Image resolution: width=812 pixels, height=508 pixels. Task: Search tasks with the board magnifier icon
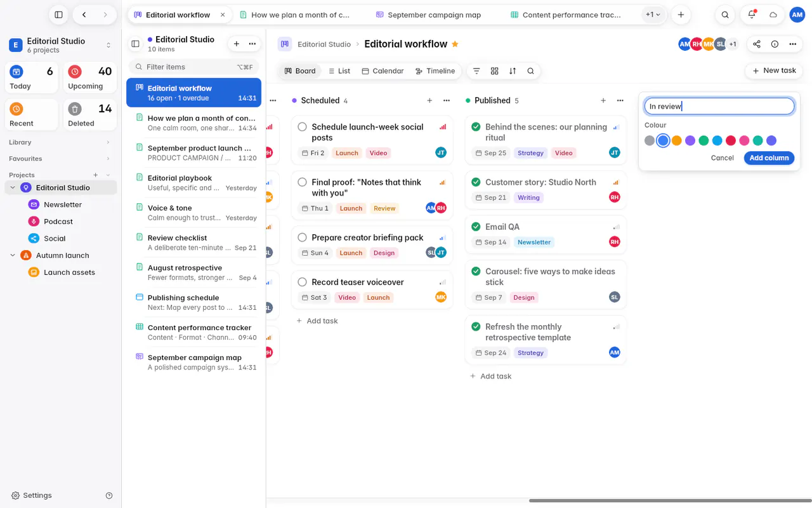[530, 71]
